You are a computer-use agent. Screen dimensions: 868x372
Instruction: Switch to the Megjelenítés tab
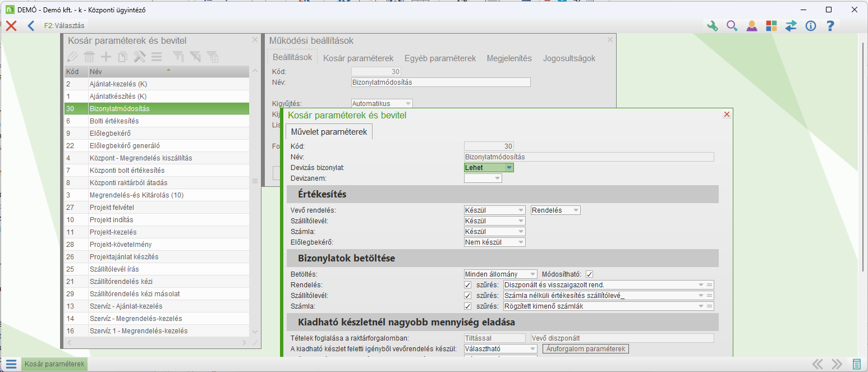(x=509, y=58)
